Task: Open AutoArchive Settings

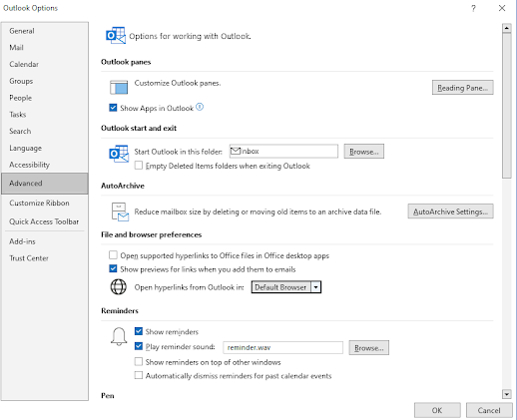Action: (x=450, y=211)
